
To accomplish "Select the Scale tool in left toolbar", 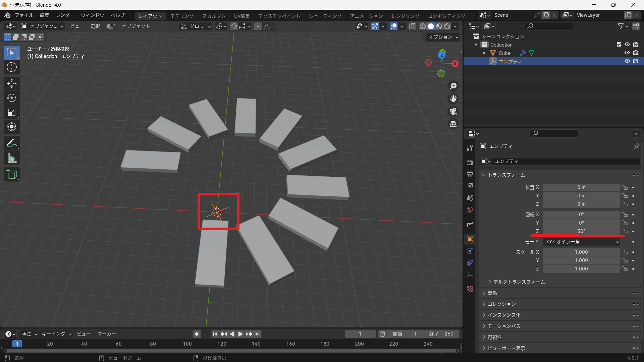I will click(12, 113).
